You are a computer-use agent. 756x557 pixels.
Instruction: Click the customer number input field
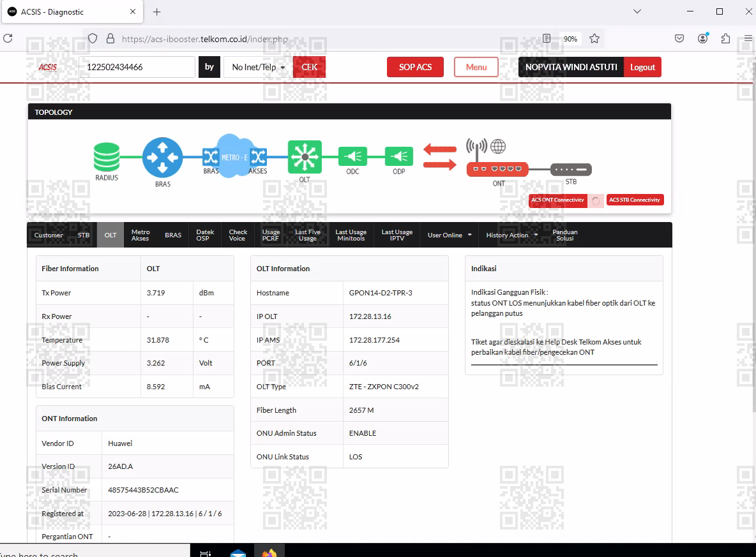pyautogui.click(x=137, y=67)
